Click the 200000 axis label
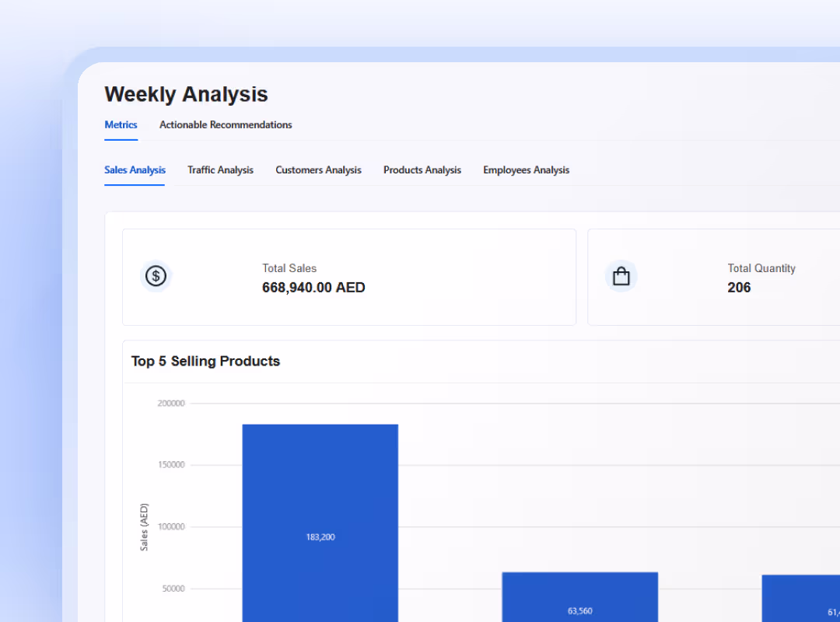 pyautogui.click(x=171, y=404)
